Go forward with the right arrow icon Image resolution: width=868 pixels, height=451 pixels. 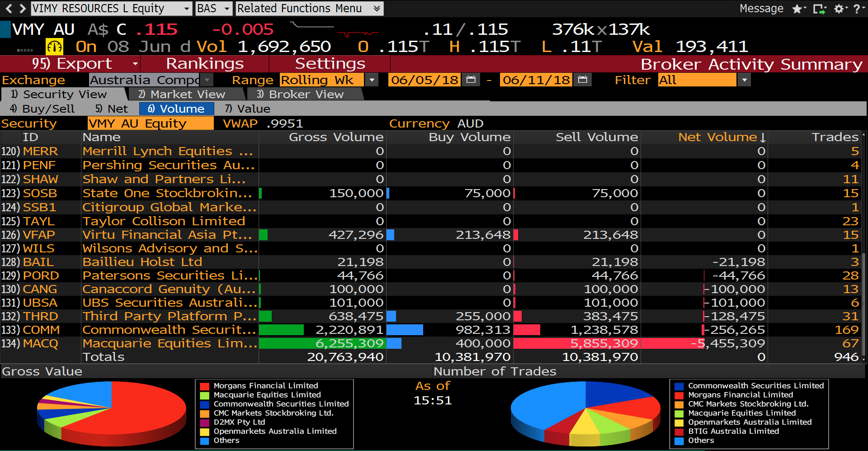(22, 8)
